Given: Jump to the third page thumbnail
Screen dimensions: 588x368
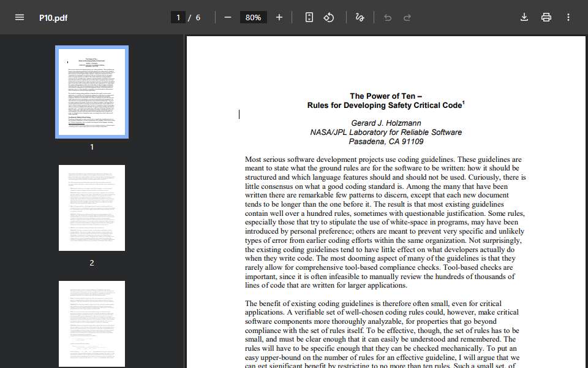Looking at the screenshot, I should coord(92,324).
